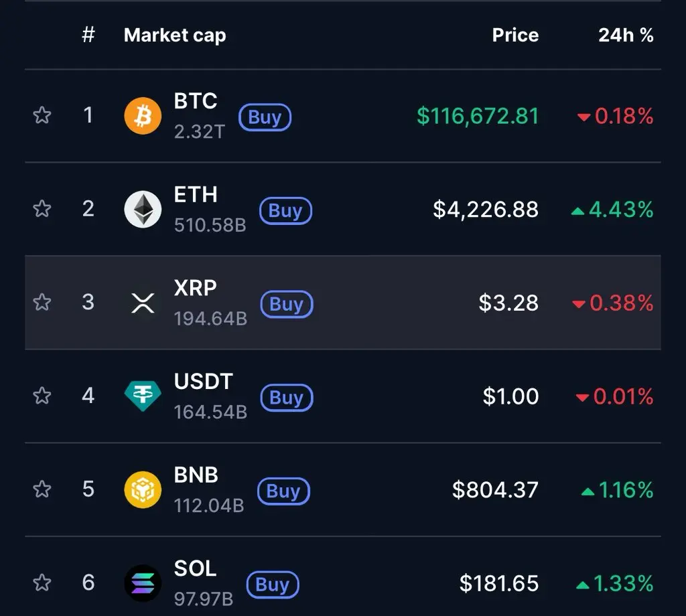Buy XRP with the Buy button
The image size is (686, 616).
click(287, 304)
